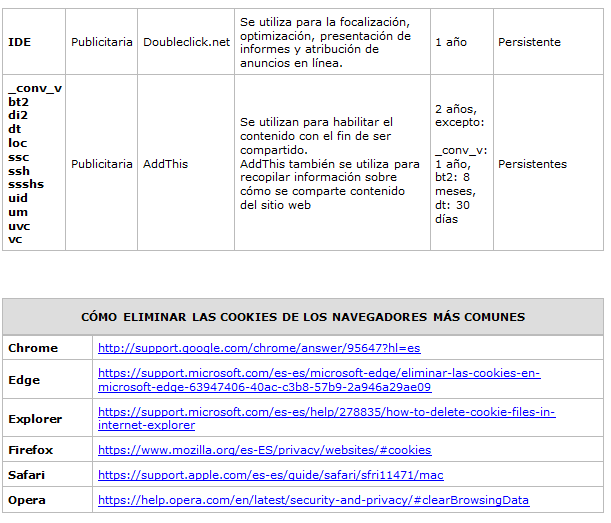Image resolution: width=611 pixels, height=523 pixels.
Task: Click the 'Chrome' browser name cell
Action: 33,348
